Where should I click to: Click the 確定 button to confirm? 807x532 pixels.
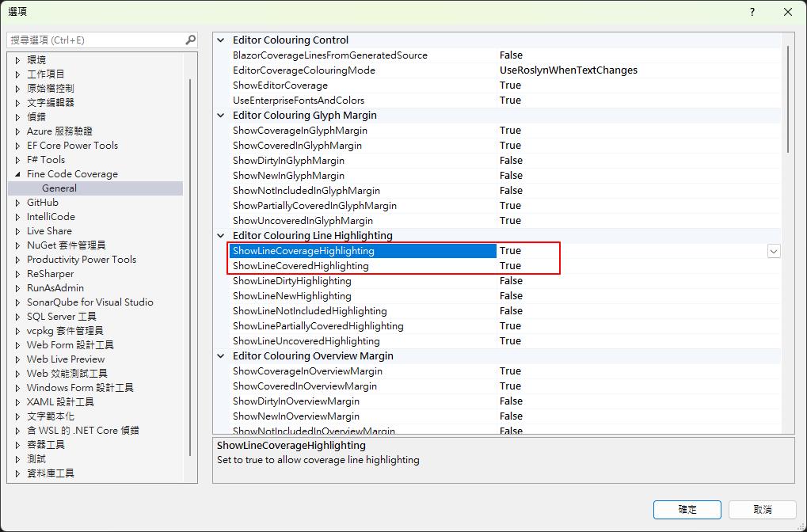(687, 509)
